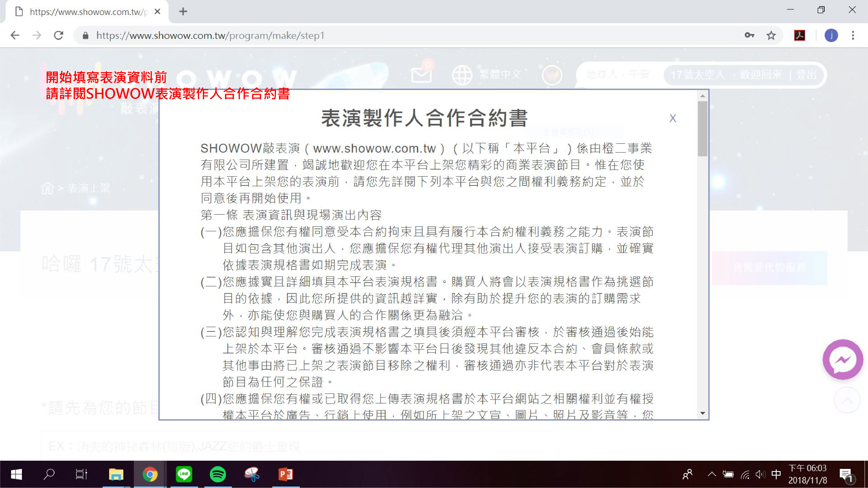868x488 pixels.
Task: Click the browser forward arrow
Action: click(x=37, y=35)
